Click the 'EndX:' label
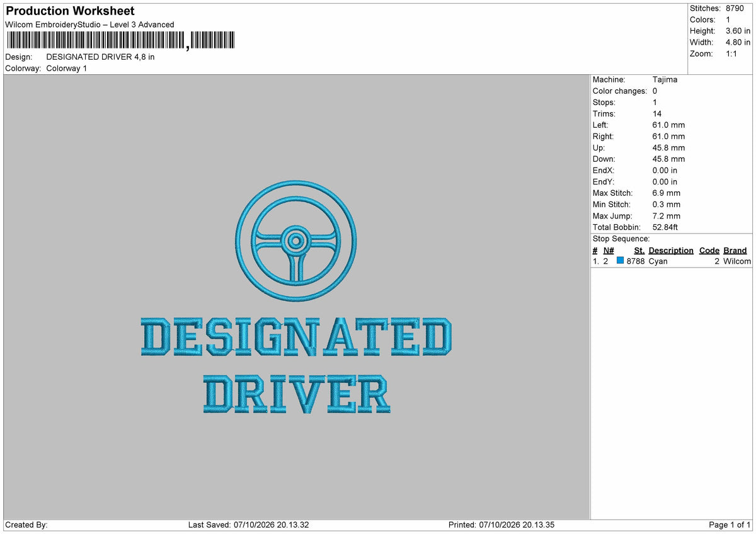This screenshot has height=534, width=756. click(x=604, y=170)
